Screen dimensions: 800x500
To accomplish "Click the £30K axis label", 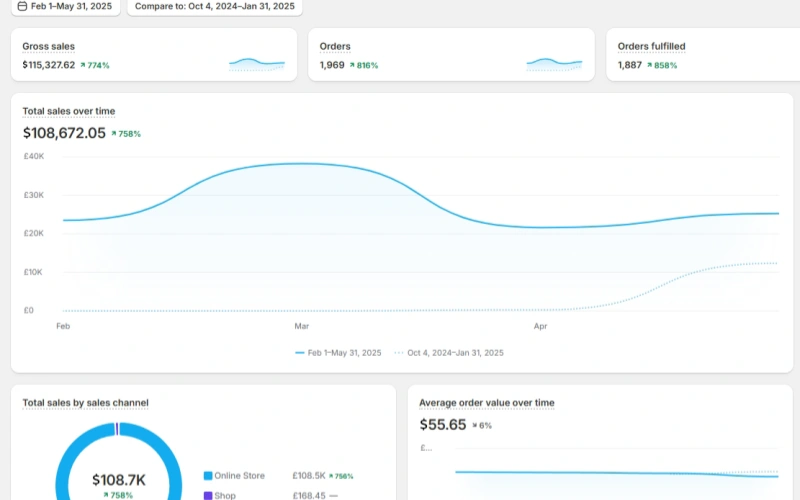I will [x=34, y=195].
